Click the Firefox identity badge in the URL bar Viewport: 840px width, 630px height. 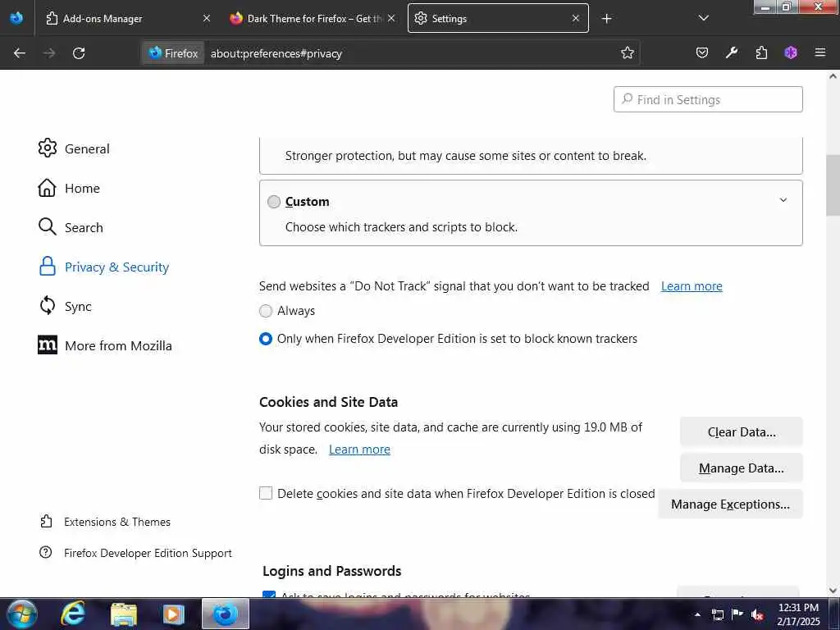click(x=173, y=53)
